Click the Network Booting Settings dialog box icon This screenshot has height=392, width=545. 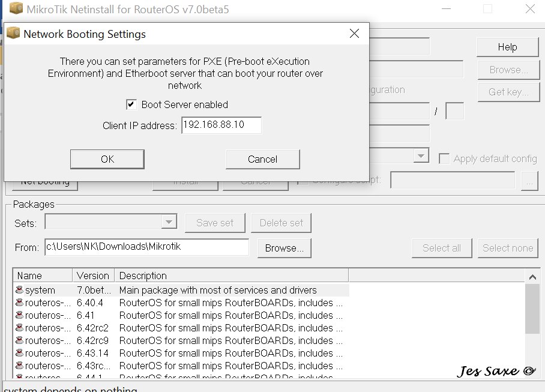click(13, 34)
